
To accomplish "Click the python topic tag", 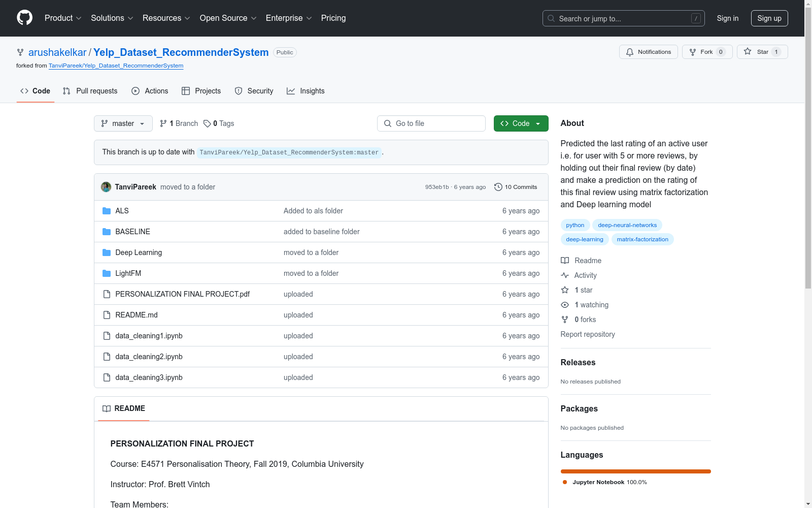I will [x=575, y=225].
